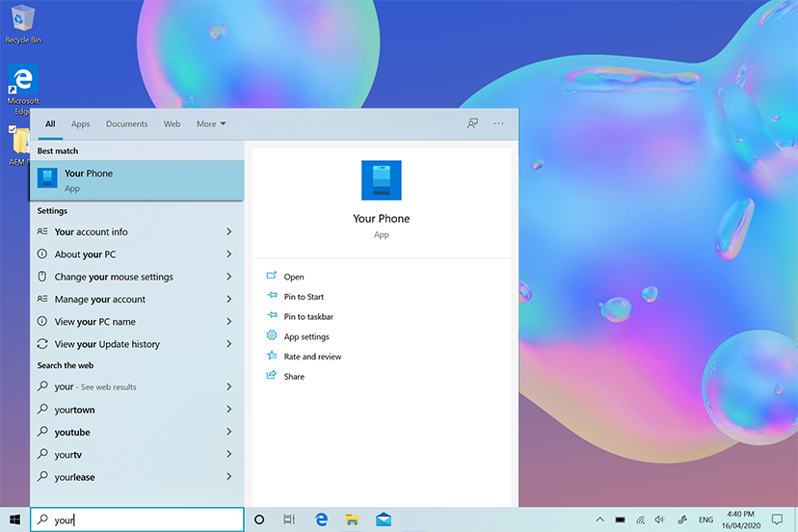Click the Your account info icon
This screenshot has width=798, height=532.
42,231
